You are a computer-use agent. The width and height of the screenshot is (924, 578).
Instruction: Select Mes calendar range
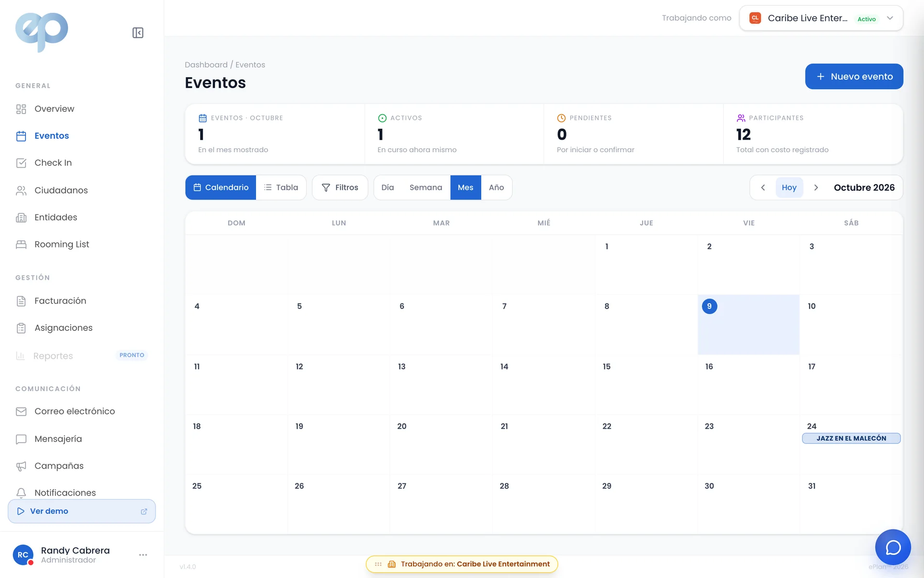465,187
